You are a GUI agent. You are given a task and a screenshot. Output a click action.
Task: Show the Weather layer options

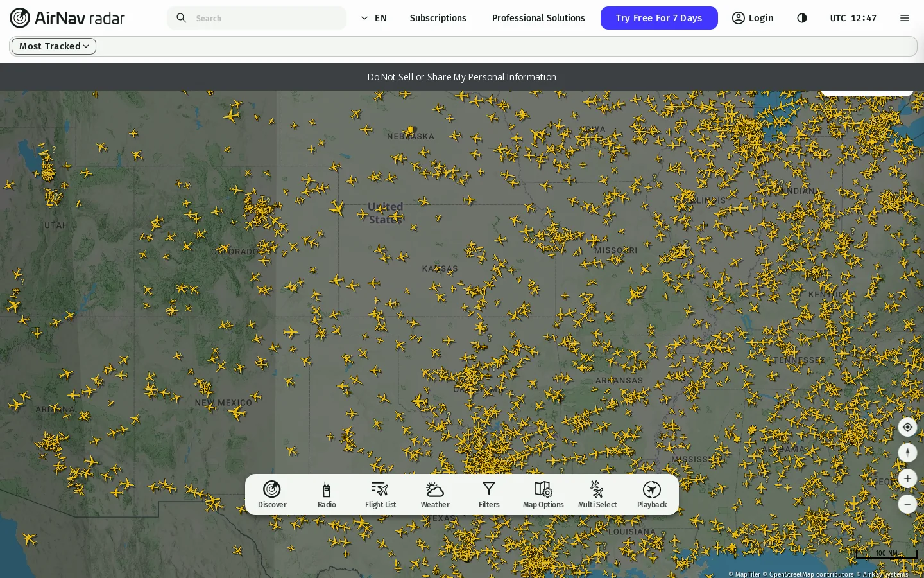coord(435,495)
